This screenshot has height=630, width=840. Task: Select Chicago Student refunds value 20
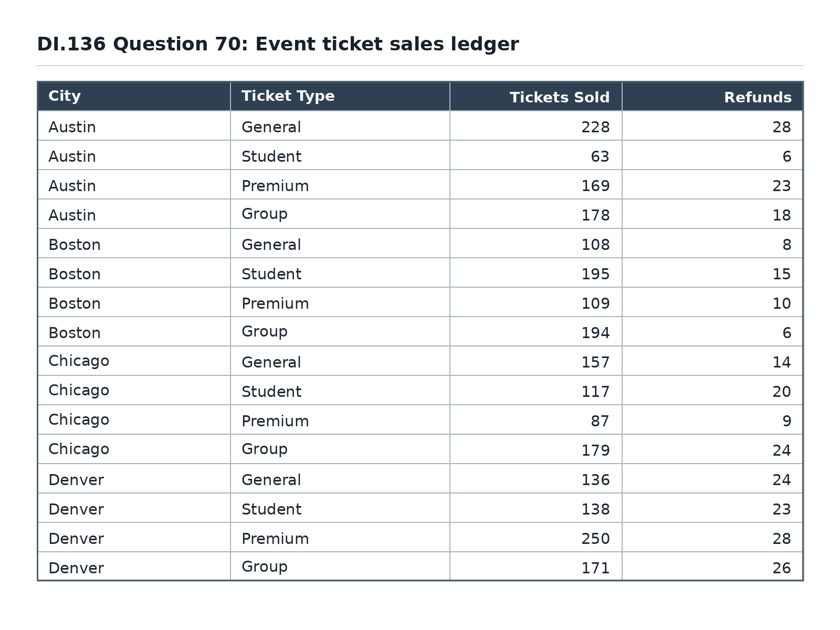click(712, 390)
